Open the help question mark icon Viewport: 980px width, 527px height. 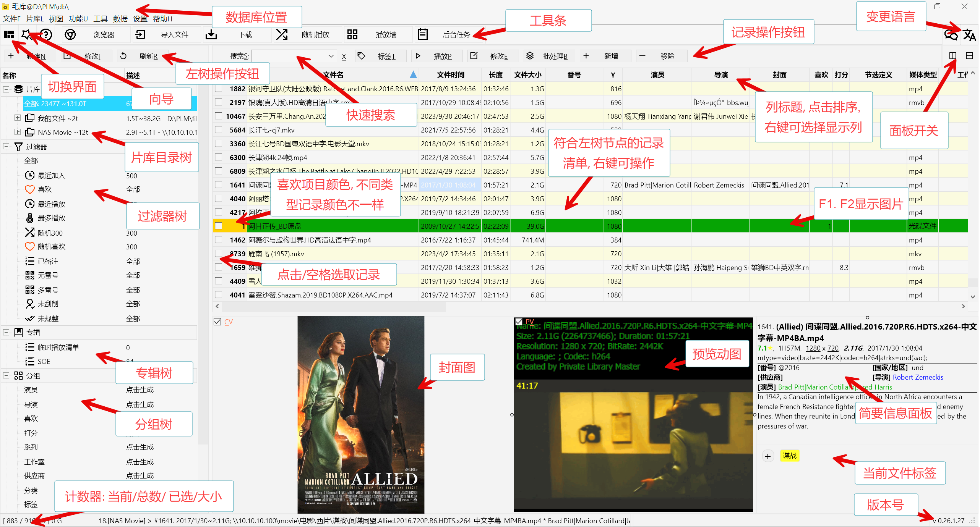click(x=46, y=35)
